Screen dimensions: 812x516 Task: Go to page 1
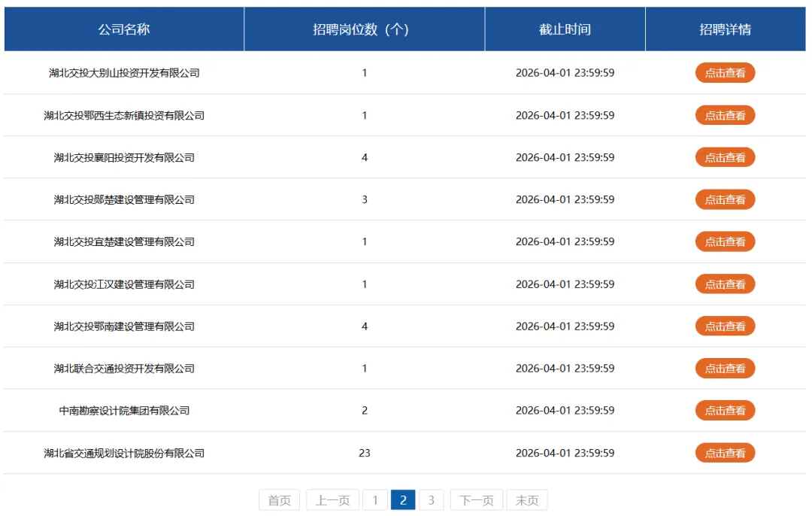[375, 500]
